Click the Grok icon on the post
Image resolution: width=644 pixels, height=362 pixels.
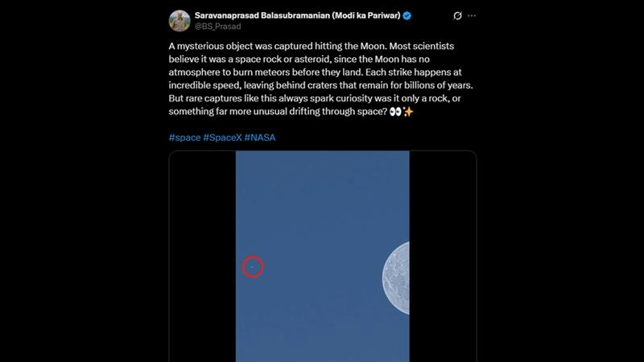click(x=457, y=15)
